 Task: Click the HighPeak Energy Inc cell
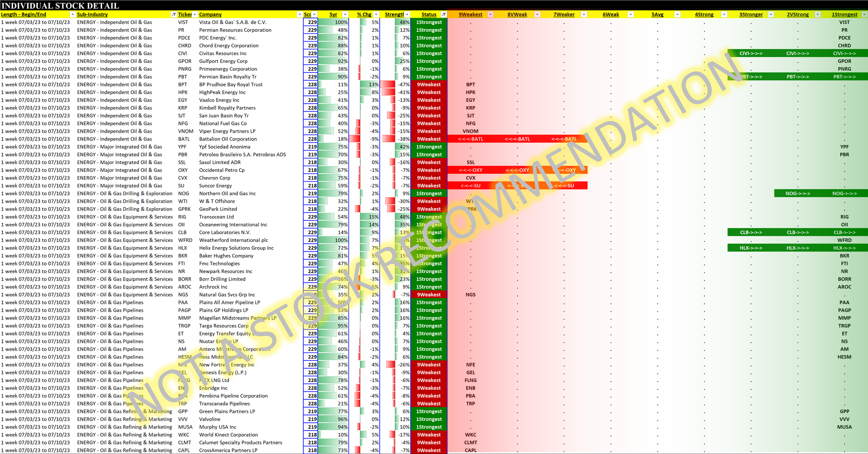[250, 92]
